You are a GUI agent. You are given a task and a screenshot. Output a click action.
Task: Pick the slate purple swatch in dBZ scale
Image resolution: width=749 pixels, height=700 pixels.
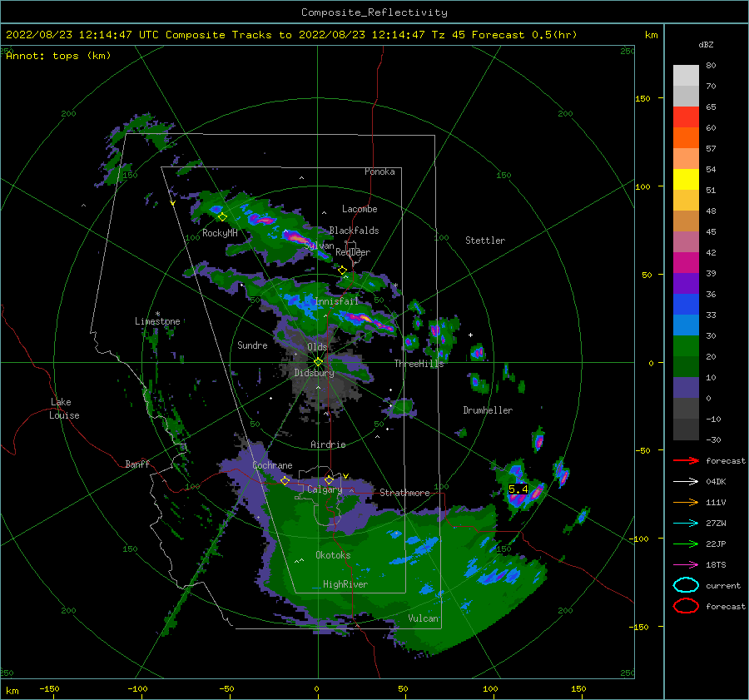[686, 388]
